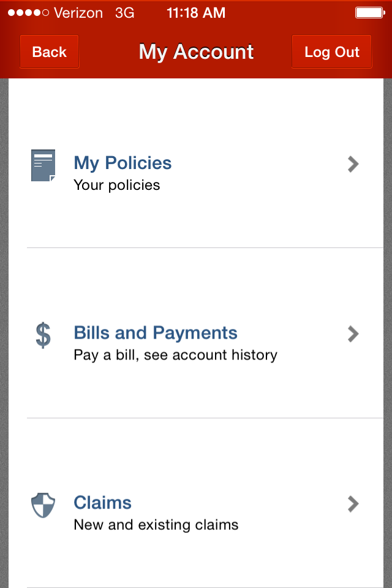Image resolution: width=392 pixels, height=588 pixels.
Task: Tap 'New and existing claims' description
Action: pyautogui.click(x=156, y=525)
